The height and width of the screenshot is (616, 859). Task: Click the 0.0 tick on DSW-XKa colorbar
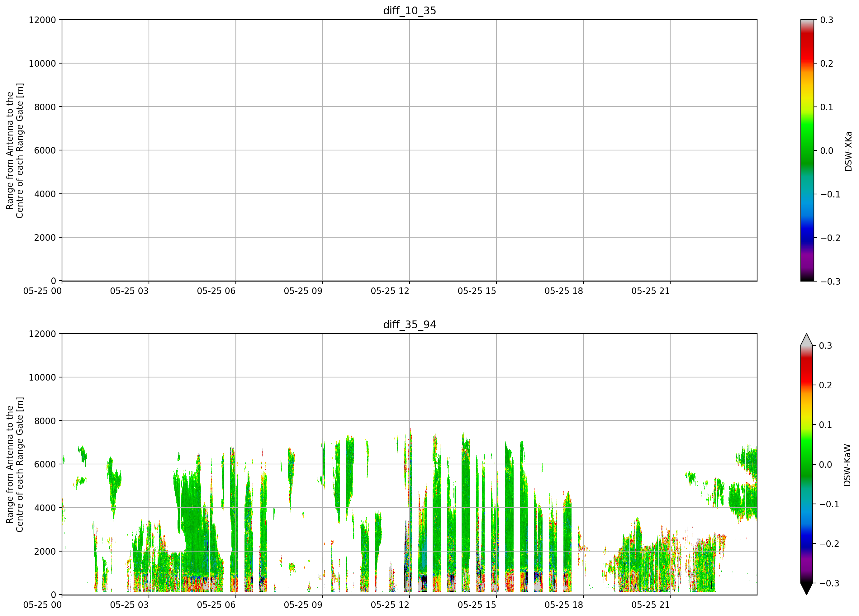[827, 150]
